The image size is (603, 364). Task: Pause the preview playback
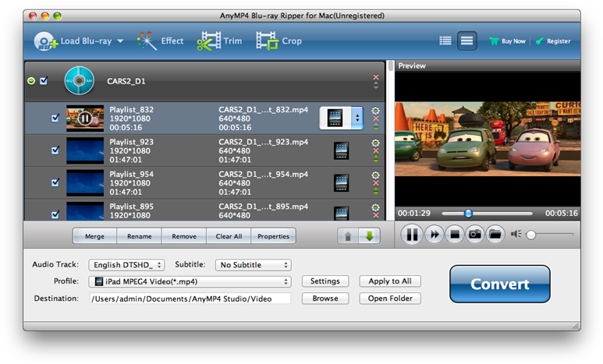coord(412,235)
